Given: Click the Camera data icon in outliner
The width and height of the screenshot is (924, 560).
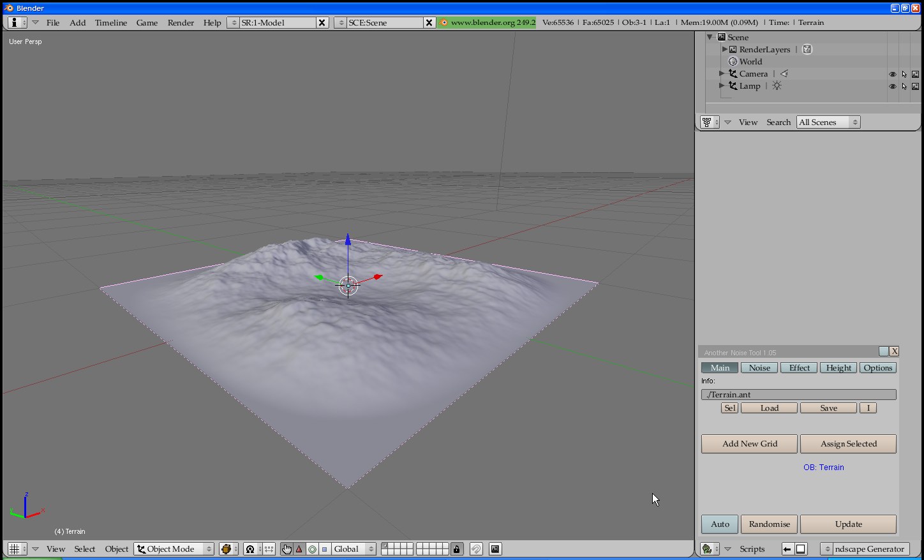Looking at the screenshot, I should click(784, 74).
